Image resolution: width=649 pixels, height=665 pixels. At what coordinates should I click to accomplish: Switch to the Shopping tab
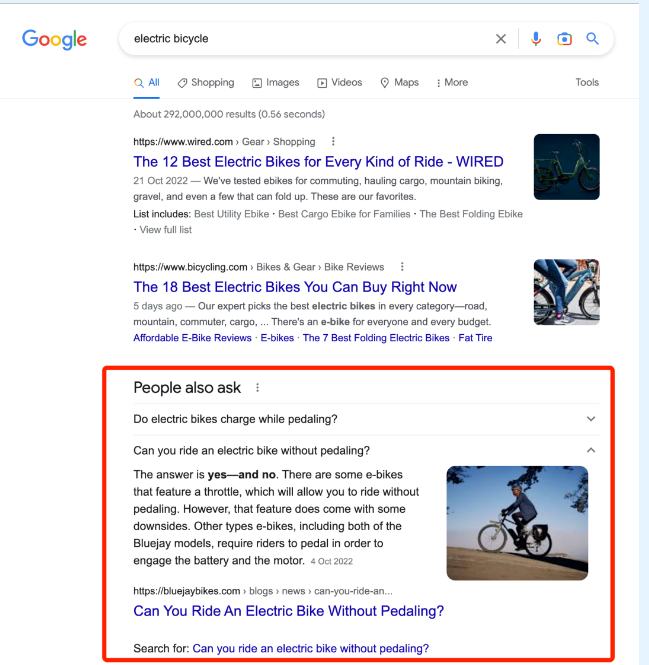(206, 83)
